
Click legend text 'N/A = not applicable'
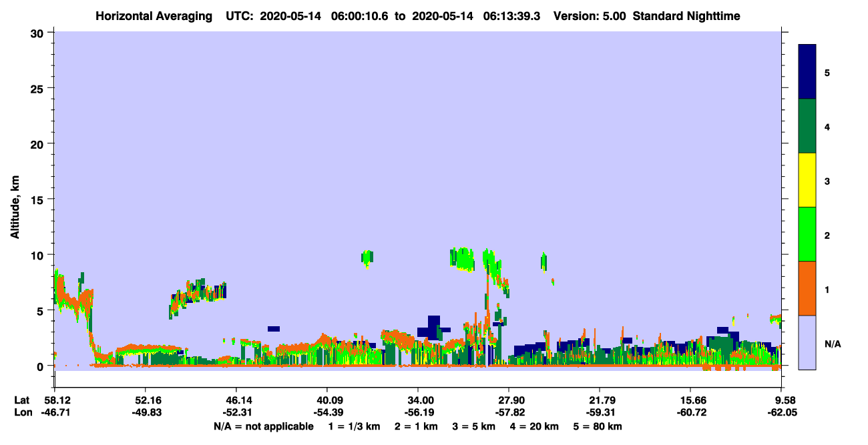(x=263, y=426)
